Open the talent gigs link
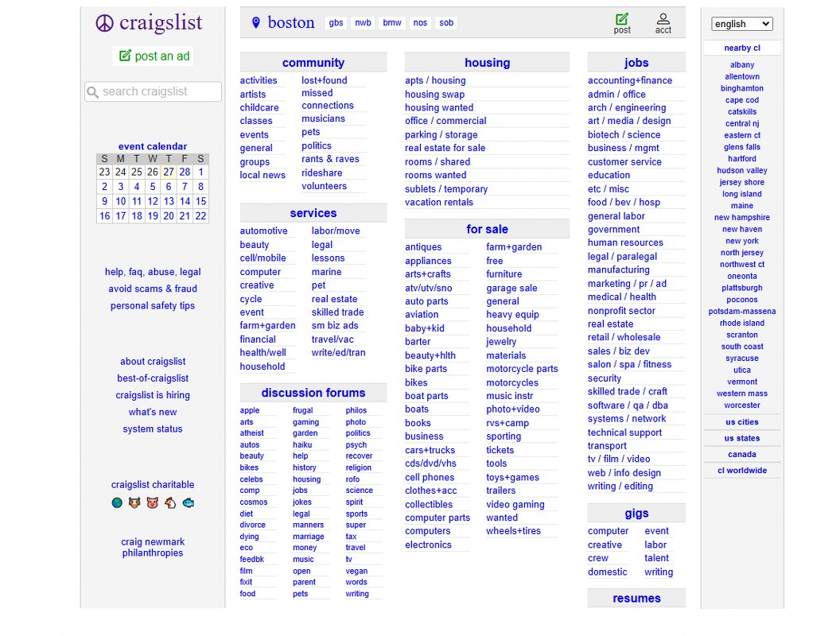This screenshot has height=636, width=840. coord(656,558)
